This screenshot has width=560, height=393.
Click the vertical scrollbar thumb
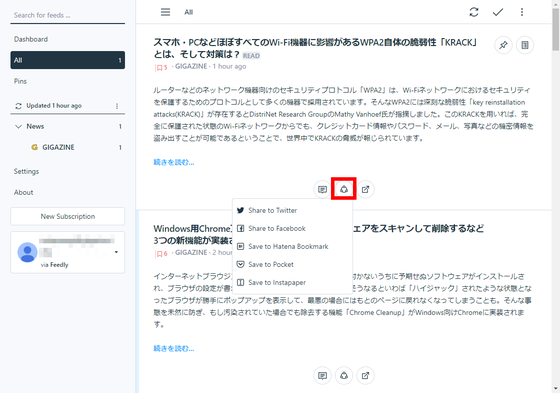click(x=556, y=29)
